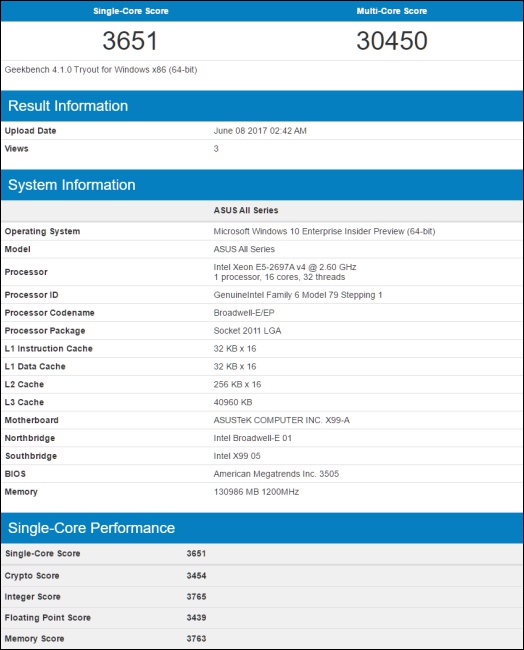Click the Single-Core Score header label
The width and height of the screenshot is (524, 650).
coord(131,11)
